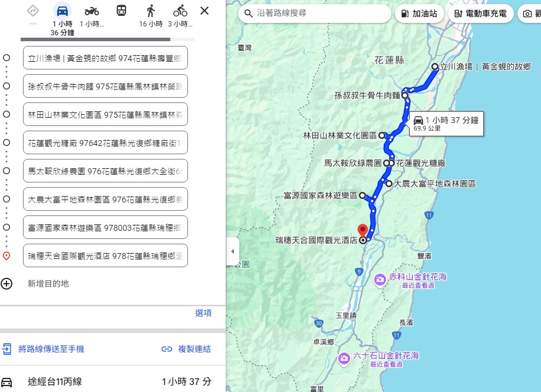Click the search along route field
Viewport: 541px width, 392px height.
314,14
